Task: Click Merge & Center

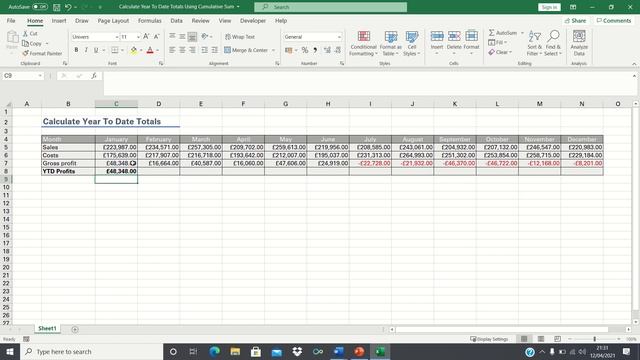Action: pos(246,50)
